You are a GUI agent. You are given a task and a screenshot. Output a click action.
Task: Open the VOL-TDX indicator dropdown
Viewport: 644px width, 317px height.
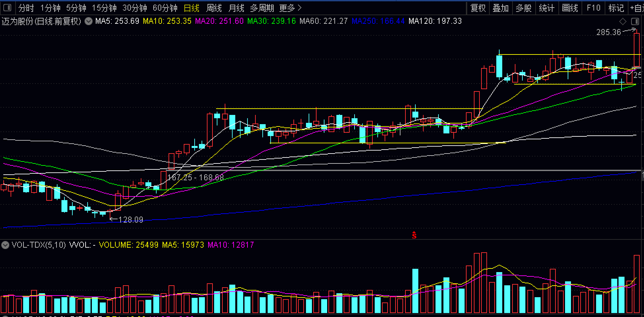point(5,245)
